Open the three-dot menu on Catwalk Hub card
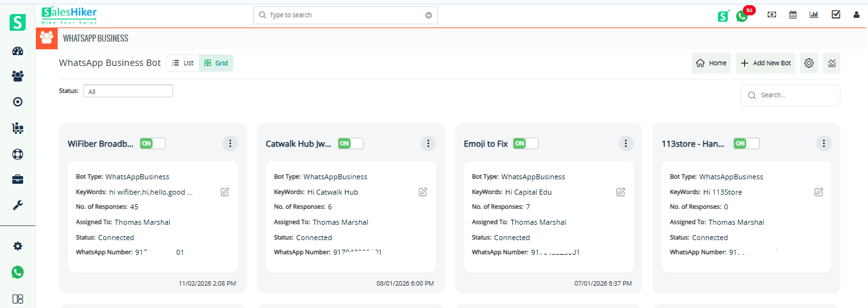868x308 pixels. pos(428,143)
